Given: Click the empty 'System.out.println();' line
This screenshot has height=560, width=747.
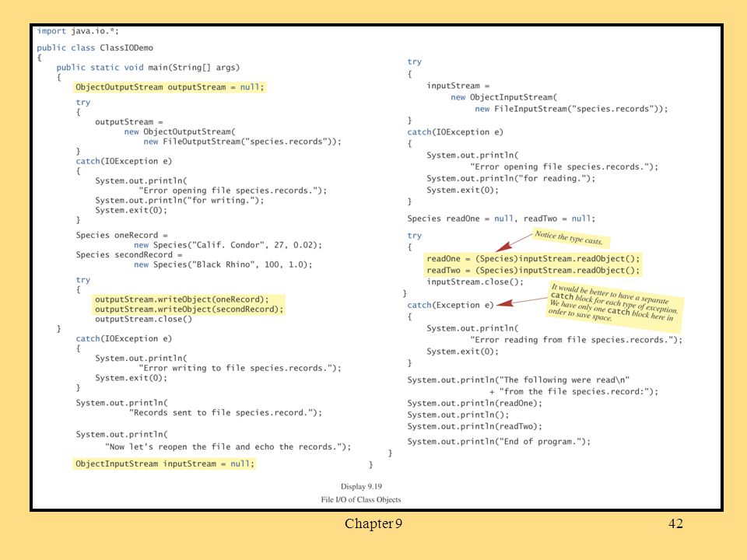Looking at the screenshot, I should tap(458, 415).
